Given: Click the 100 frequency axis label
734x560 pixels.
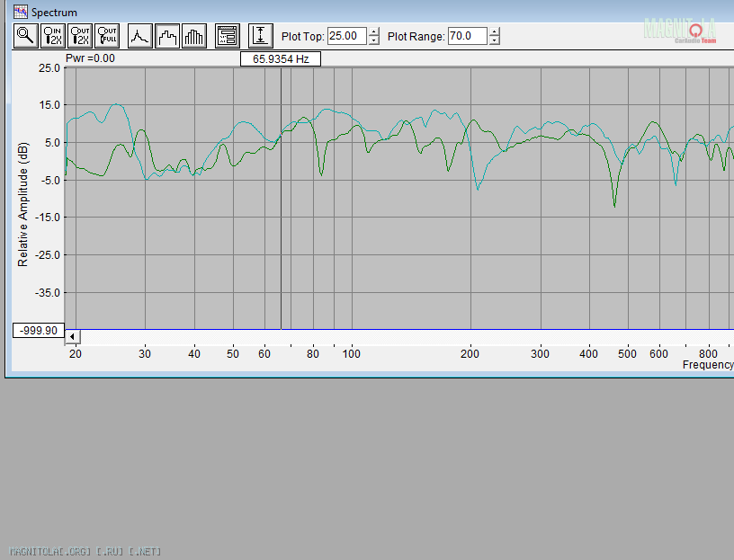Looking at the screenshot, I should pos(352,354).
